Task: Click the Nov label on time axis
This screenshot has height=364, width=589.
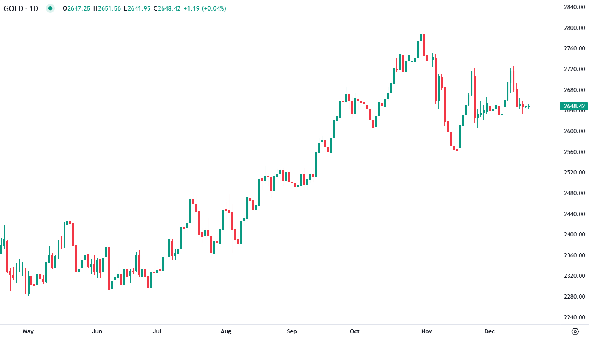Action: [426, 331]
